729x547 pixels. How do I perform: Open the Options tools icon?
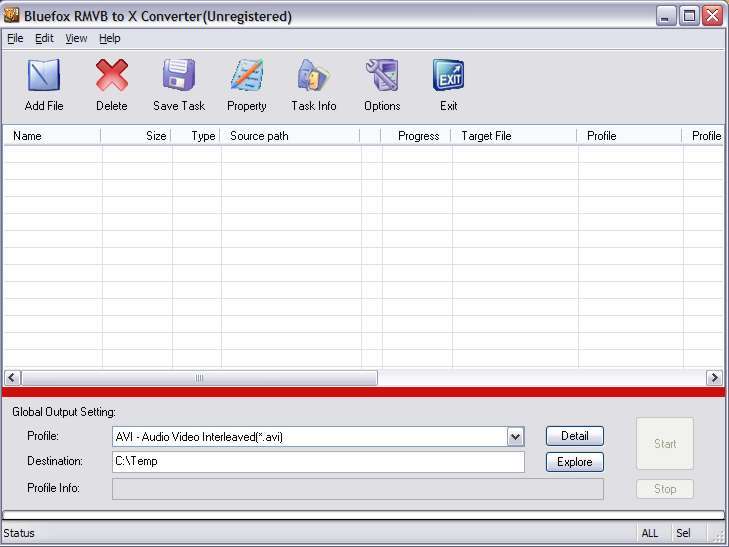coord(382,75)
